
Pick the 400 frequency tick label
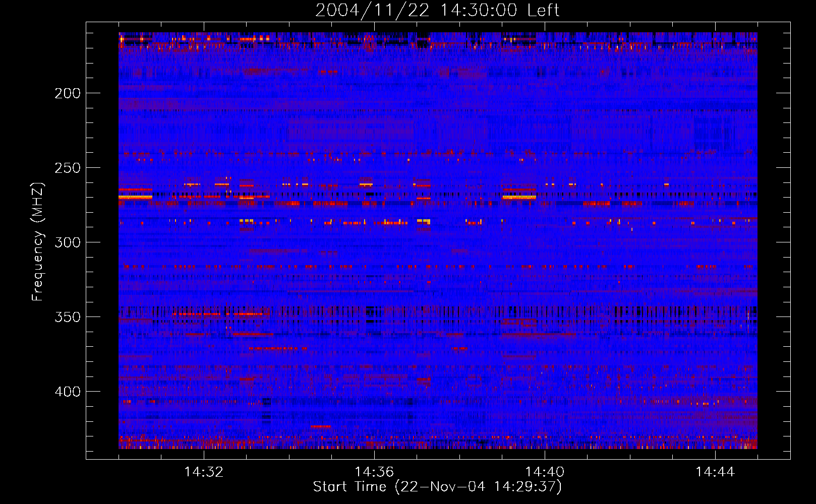coord(68,391)
